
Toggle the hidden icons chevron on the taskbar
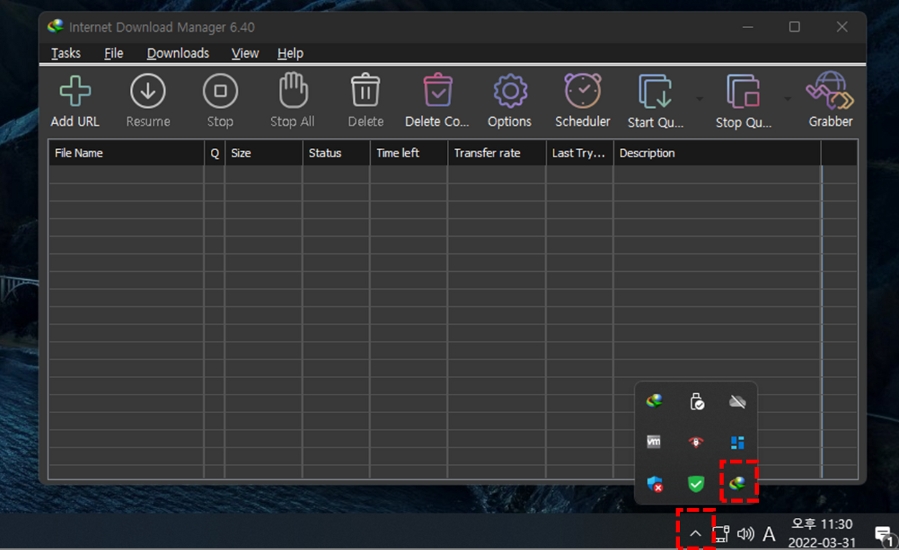coord(695,534)
